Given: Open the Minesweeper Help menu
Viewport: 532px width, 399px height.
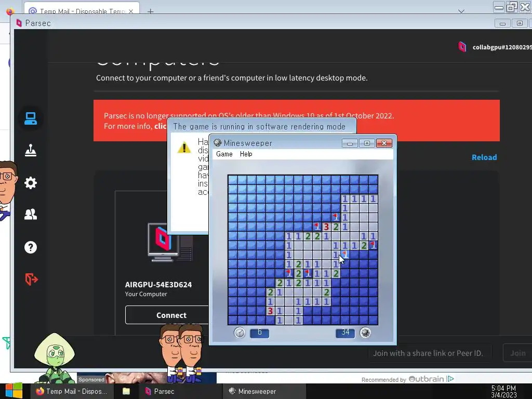Looking at the screenshot, I should coord(246,154).
